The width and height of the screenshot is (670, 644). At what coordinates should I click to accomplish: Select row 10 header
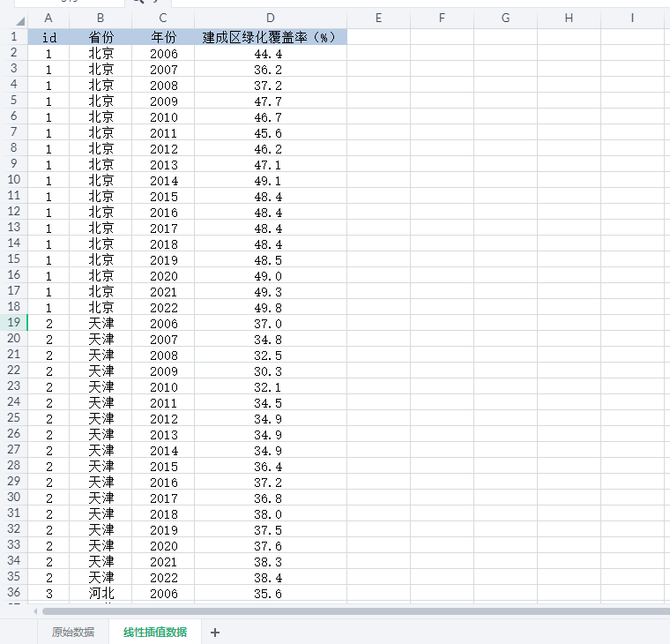click(x=14, y=180)
